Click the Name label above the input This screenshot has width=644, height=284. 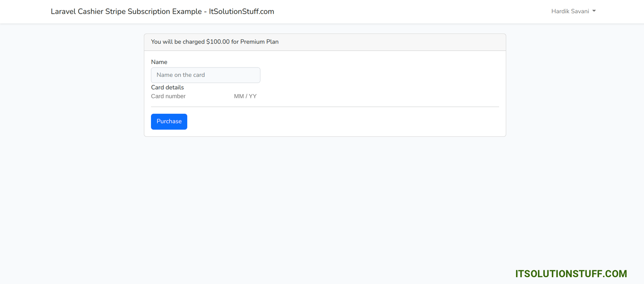tap(159, 62)
